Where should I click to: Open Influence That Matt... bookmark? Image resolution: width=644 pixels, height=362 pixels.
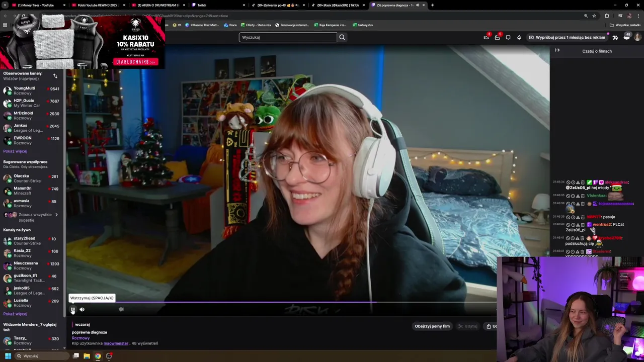pos(201,25)
